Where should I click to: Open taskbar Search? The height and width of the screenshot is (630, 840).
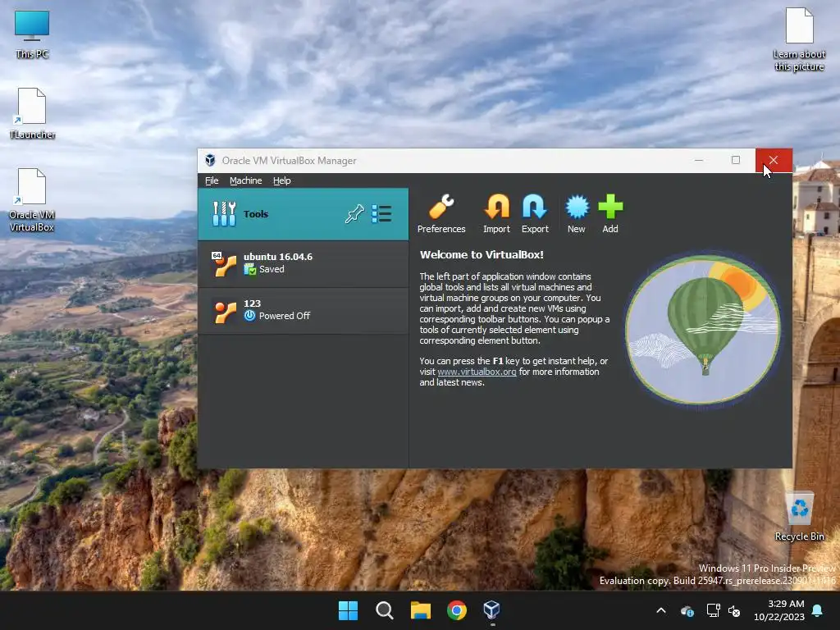click(x=384, y=610)
